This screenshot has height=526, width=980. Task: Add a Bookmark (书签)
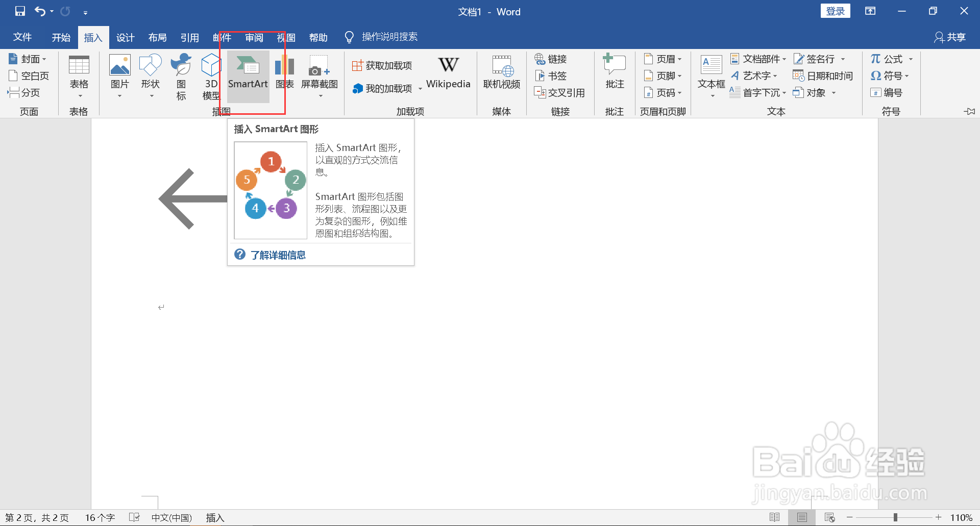click(551, 76)
